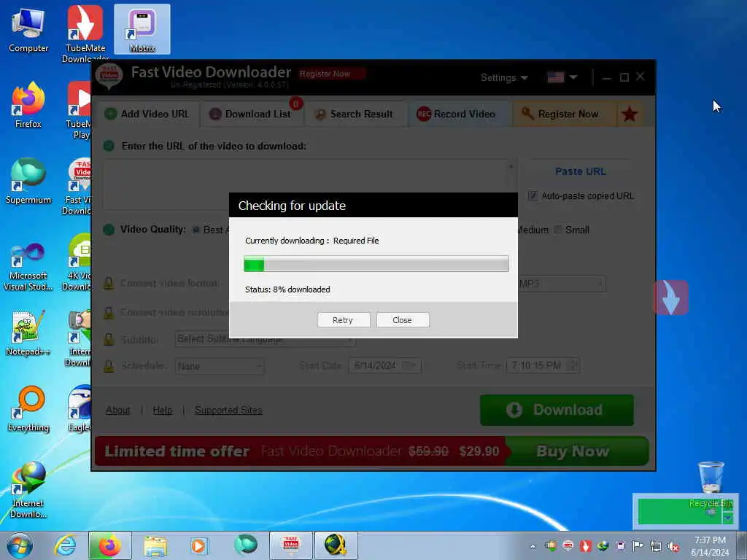Viewport: 747px width, 560px height.
Task: Click the red Register Now badge in title bar
Action: (331, 74)
